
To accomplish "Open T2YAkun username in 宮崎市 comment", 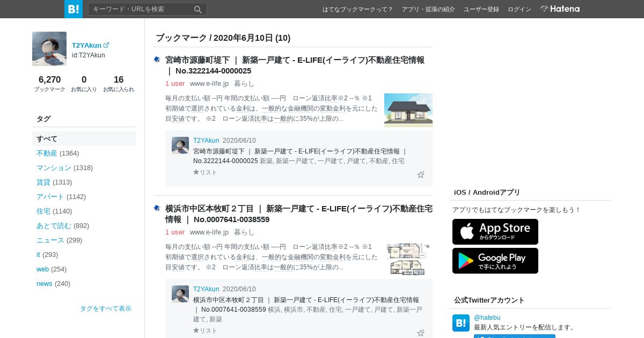I will point(206,141).
